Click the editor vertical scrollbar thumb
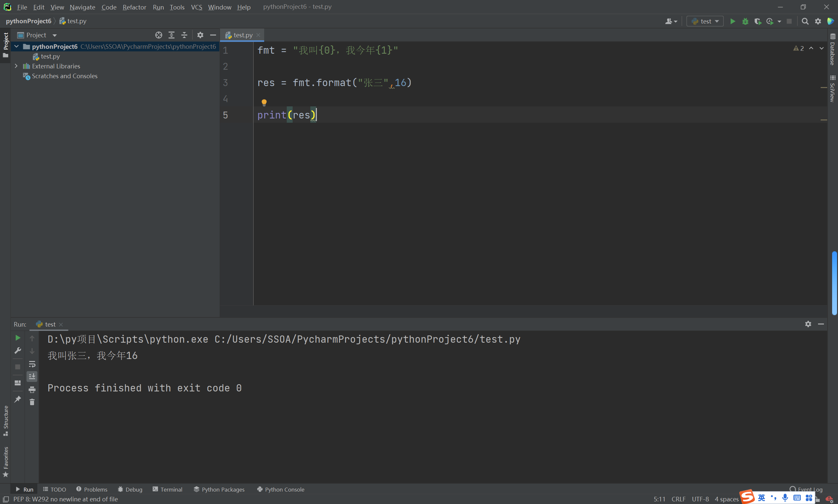The image size is (838, 504). coord(834,283)
